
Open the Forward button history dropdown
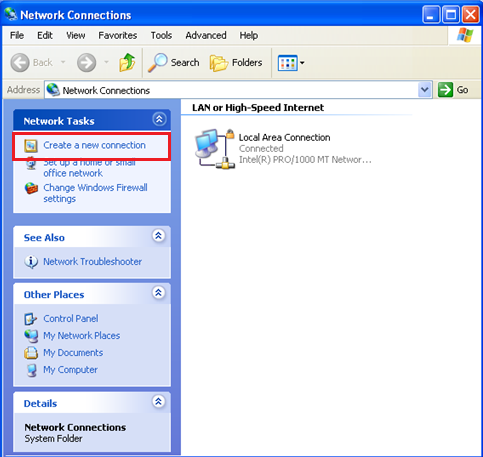click(106, 62)
